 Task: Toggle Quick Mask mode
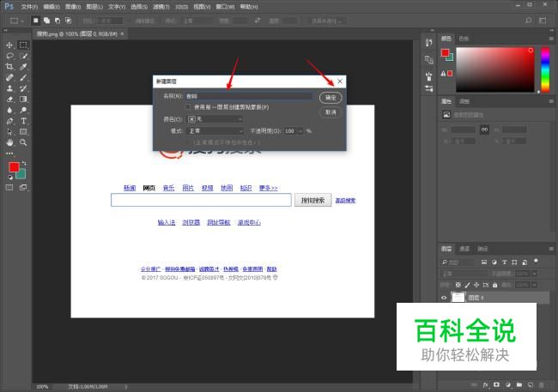click(9, 188)
